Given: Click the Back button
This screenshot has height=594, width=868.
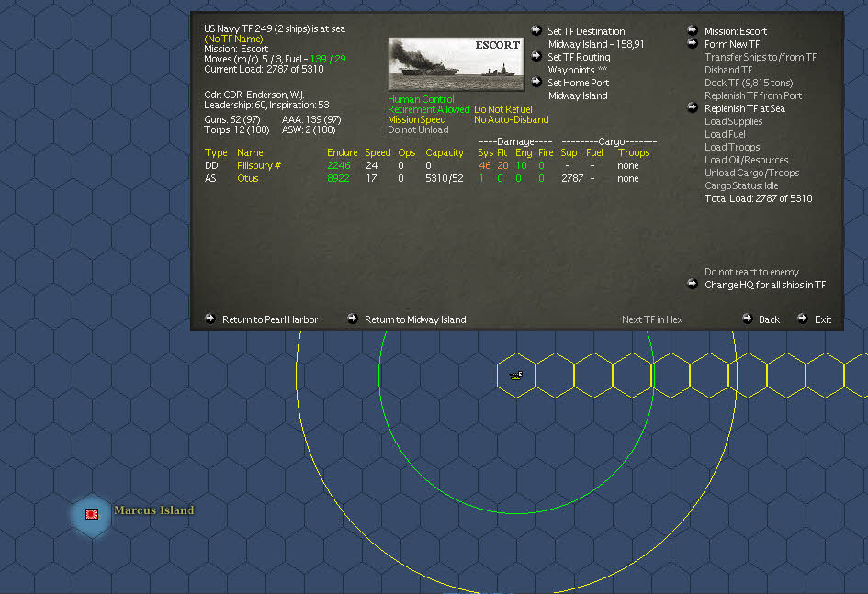Looking at the screenshot, I should coord(769,319).
